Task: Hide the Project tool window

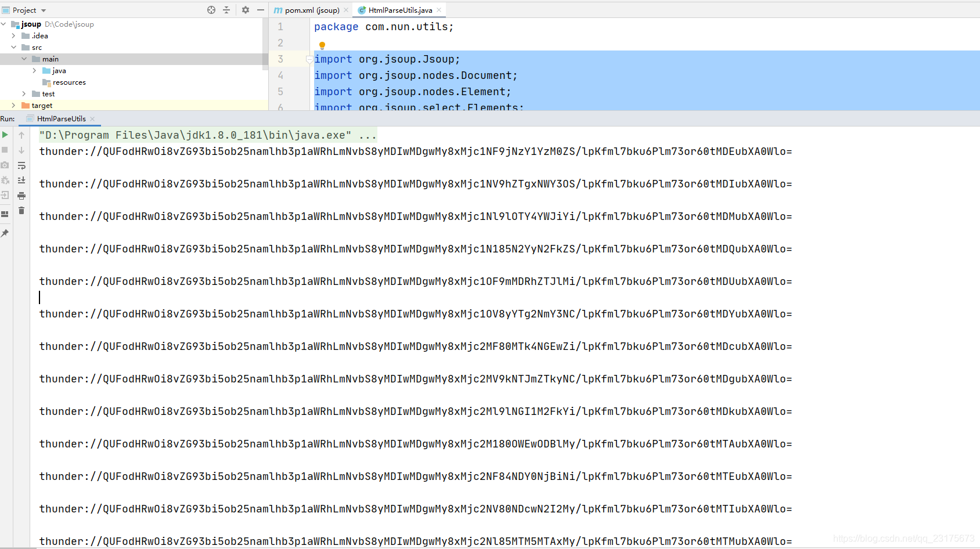Action: coord(260,10)
